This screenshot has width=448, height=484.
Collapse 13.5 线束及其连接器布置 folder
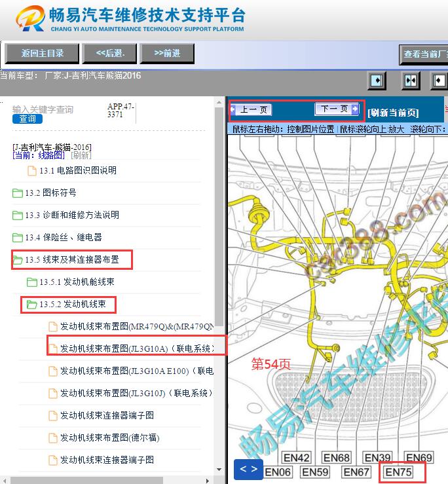click(x=72, y=259)
